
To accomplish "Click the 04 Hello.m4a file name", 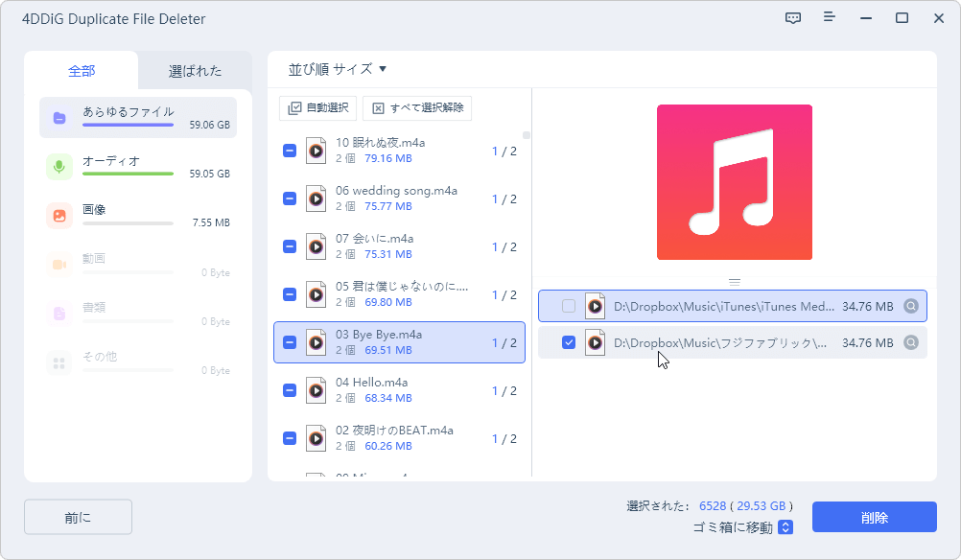I will pos(371,383).
